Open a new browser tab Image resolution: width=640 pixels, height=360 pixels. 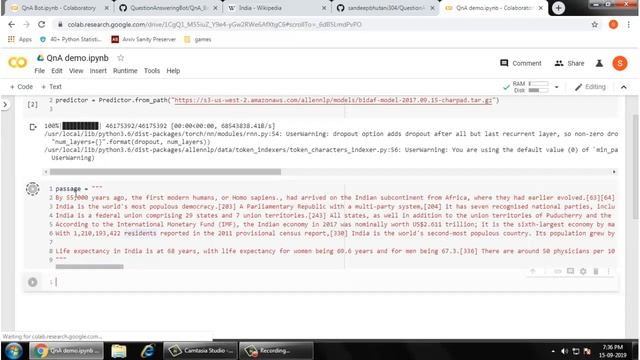558,8
